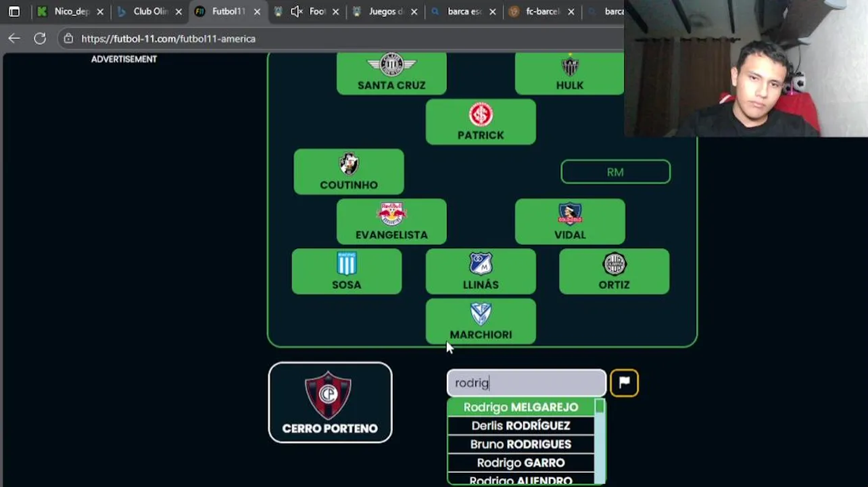Click the SOSA player name

(x=347, y=285)
